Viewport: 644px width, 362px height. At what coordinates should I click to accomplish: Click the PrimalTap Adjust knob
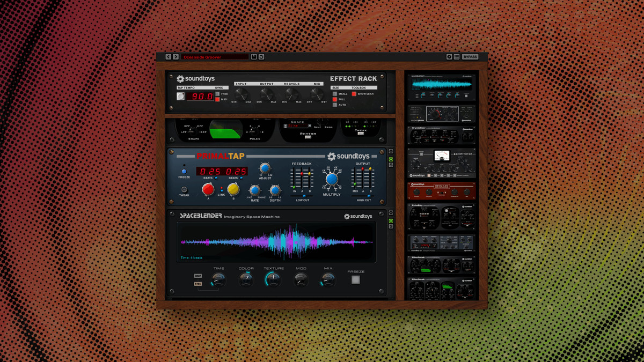pyautogui.click(x=265, y=168)
